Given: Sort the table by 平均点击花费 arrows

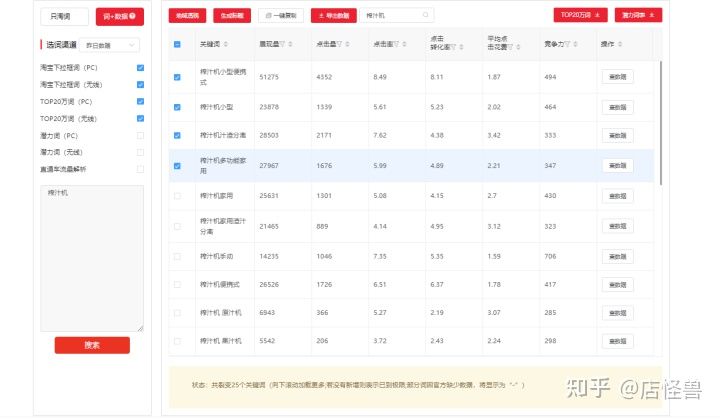Looking at the screenshot, I should [518, 47].
